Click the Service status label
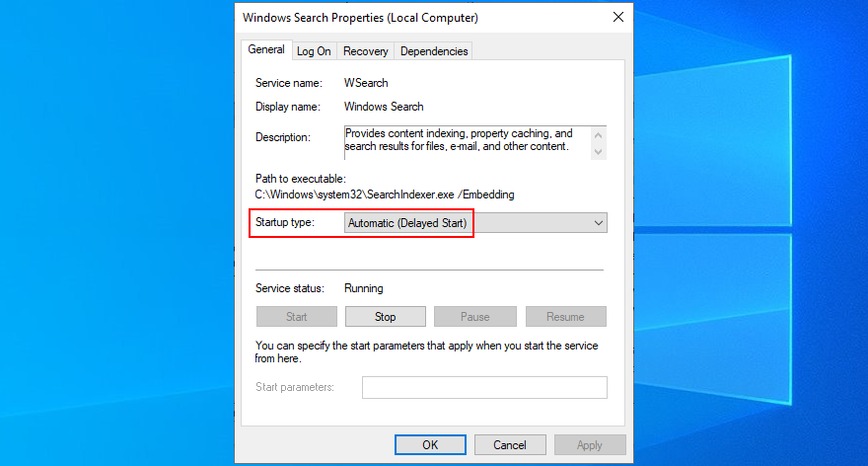The image size is (868, 466). 290,288
